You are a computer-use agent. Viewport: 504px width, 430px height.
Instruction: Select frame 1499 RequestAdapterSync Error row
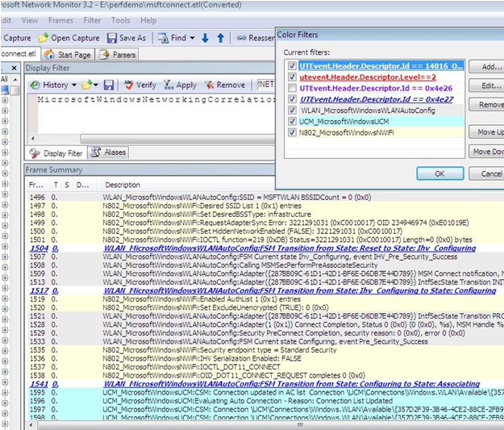tap(265, 223)
